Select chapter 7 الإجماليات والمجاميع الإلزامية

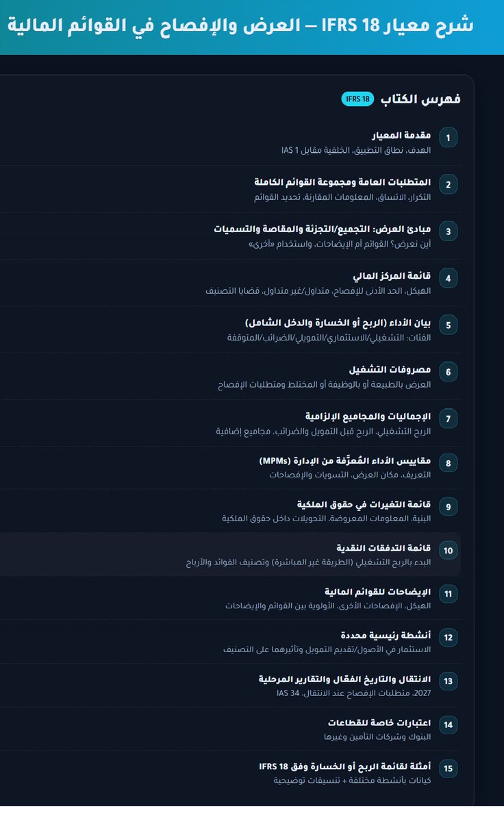[x=368, y=416]
